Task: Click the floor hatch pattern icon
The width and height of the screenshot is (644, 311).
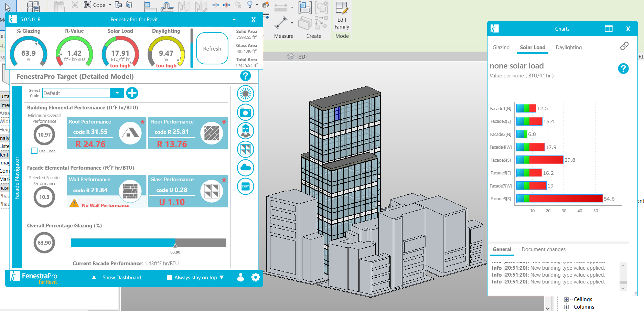Action: point(212,133)
